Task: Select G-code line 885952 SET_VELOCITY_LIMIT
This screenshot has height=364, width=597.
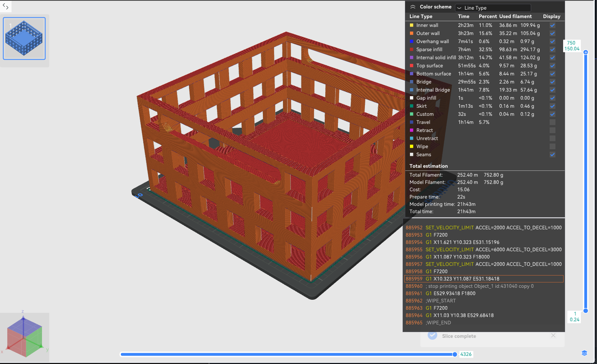Action: point(484,228)
